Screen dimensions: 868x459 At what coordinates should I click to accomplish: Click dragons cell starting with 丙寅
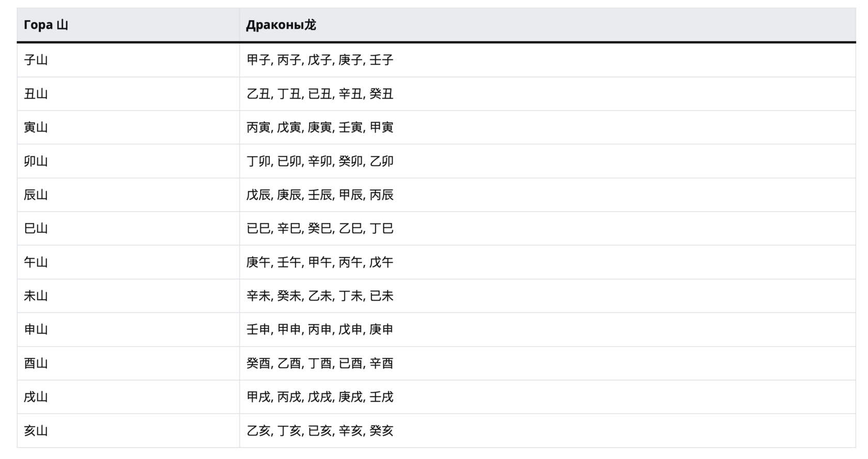tap(320, 128)
